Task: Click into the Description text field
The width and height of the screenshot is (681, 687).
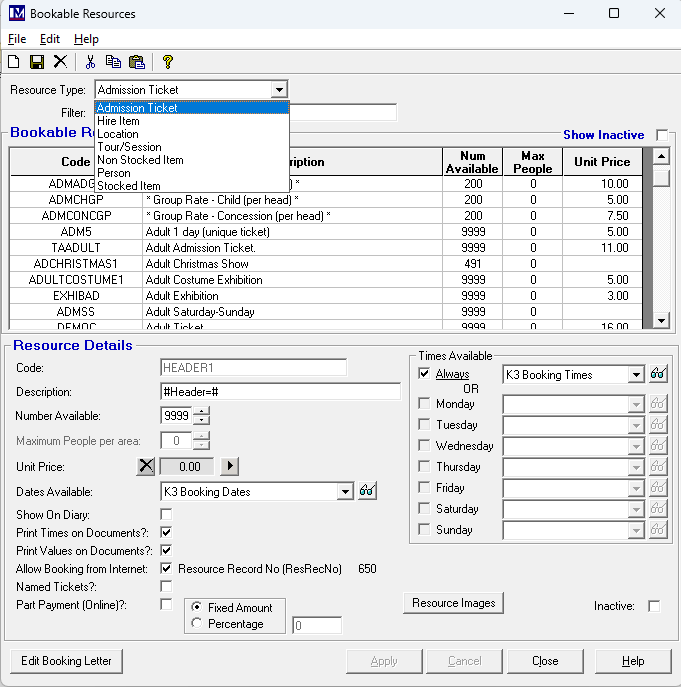Action: coord(280,391)
